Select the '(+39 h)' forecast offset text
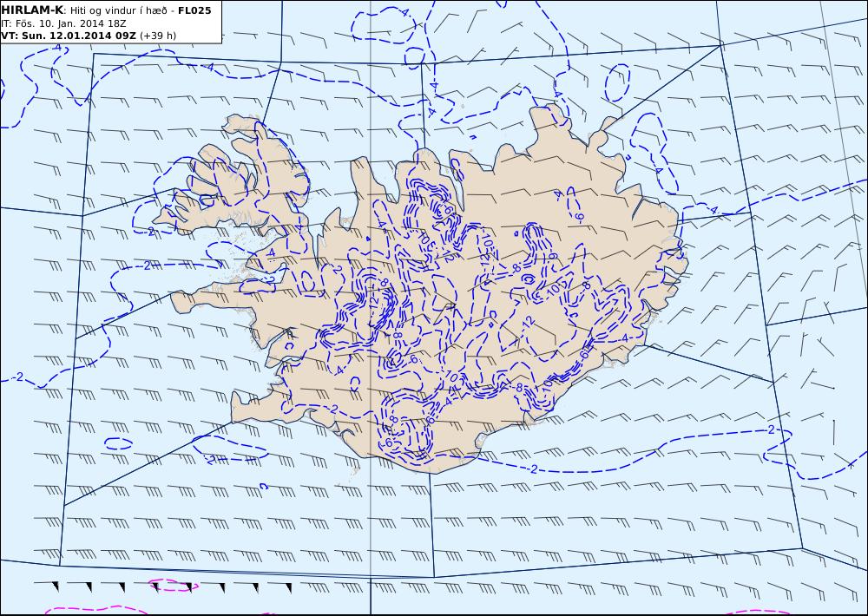The height and width of the screenshot is (616, 868). coord(158,36)
